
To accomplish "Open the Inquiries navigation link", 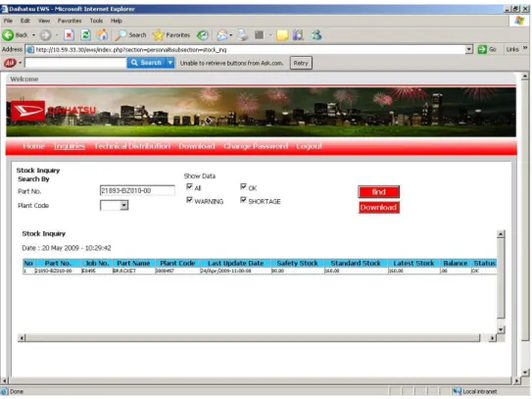I will [70, 146].
